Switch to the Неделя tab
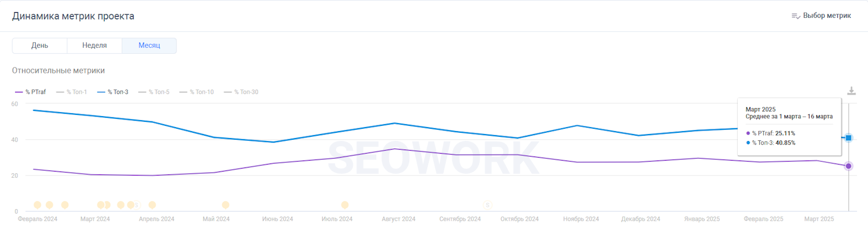868x231 pixels. pyautogui.click(x=94, y=46)
